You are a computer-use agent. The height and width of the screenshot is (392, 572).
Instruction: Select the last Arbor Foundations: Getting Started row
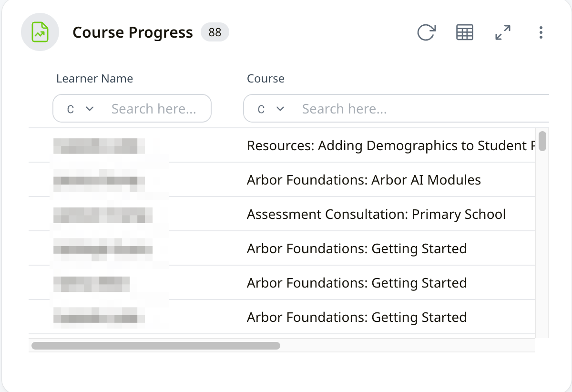pos(357,317)
